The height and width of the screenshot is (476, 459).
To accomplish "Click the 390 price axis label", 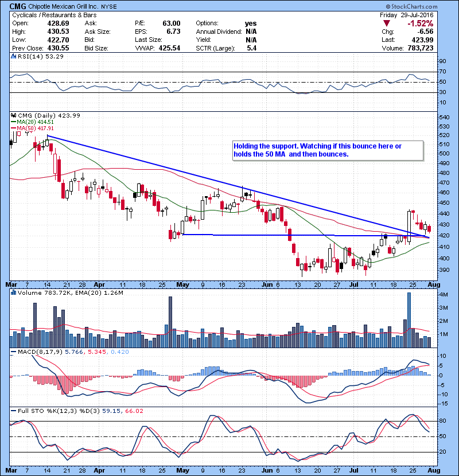I will (x=444, y=270).
